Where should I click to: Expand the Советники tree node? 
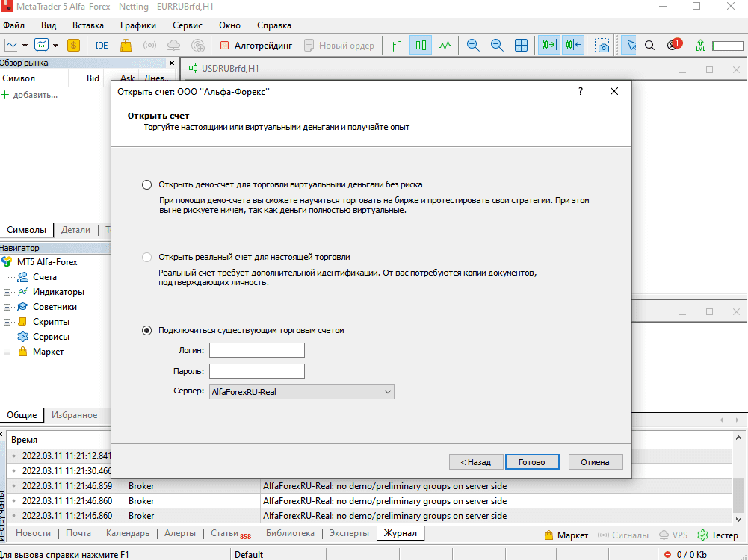pyautogui.click(x=7, y=307)
